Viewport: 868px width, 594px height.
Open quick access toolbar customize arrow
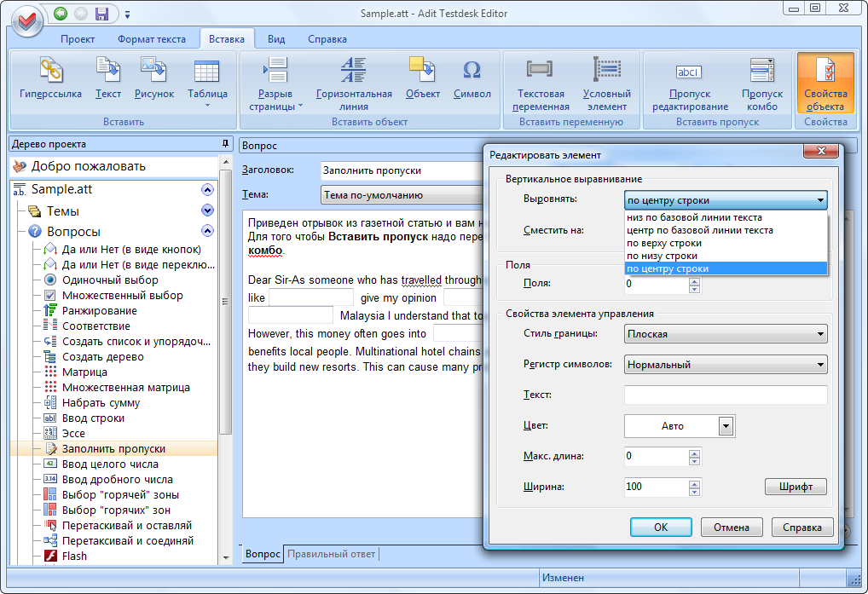[127, 15]
